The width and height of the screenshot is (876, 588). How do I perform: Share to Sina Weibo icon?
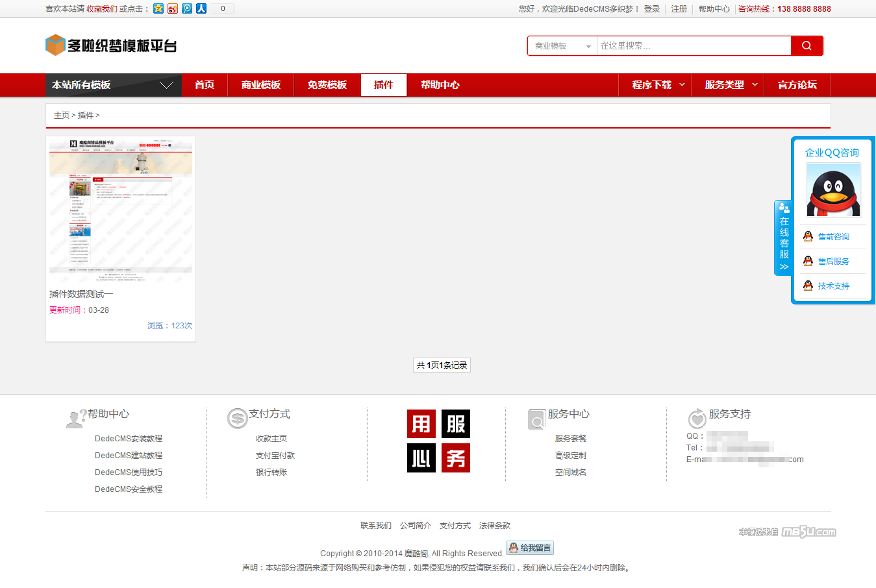point(173,8)
